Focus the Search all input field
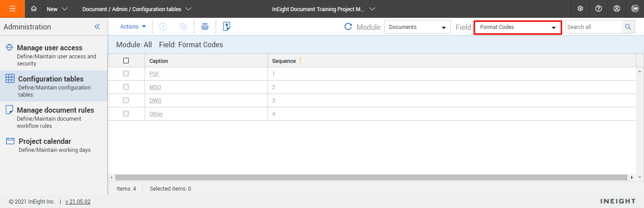Screen dimensions: 644x208 click(593, 27)
